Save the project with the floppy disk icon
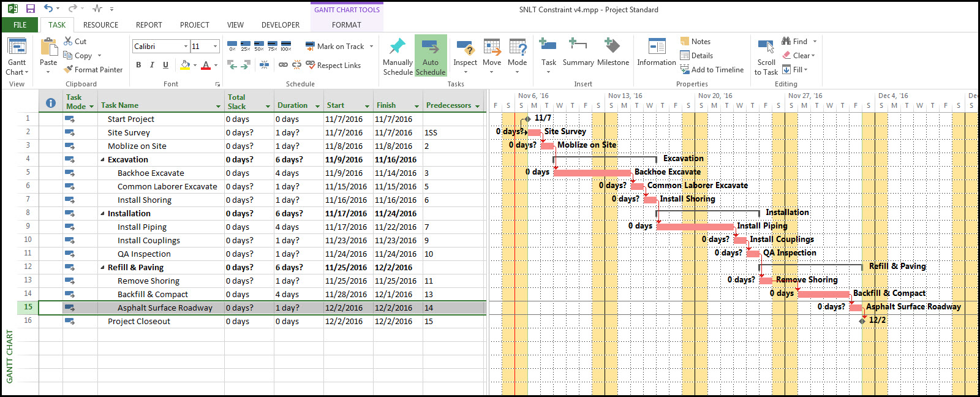The width and height of the screenshot is (980, 397). point(31,9)
